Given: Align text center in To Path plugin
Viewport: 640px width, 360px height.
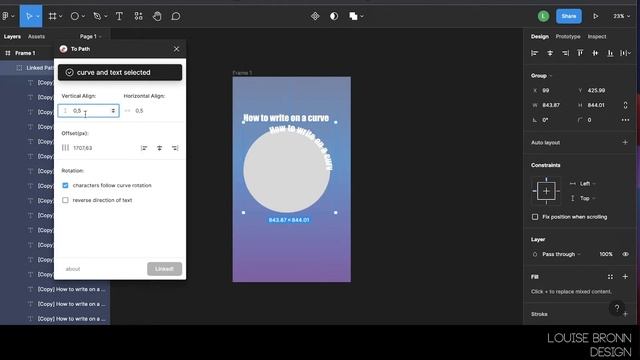Looking at the screenshot, I should (160, 148).
